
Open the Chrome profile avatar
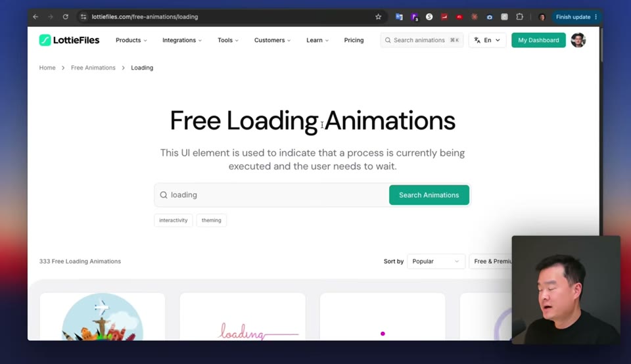(x=542, y=17)
